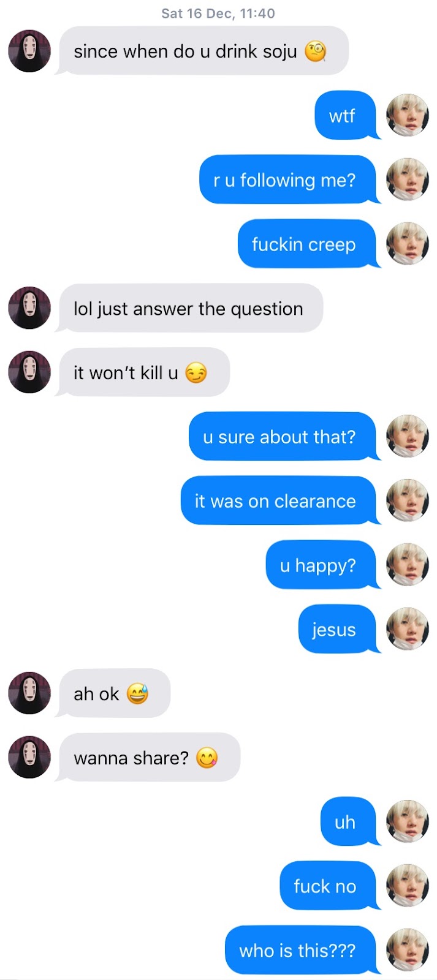The height and width of the screenshot is (980, 437).
Task: Select the 'r u following me?' message bubble
Action: [288, 179]
